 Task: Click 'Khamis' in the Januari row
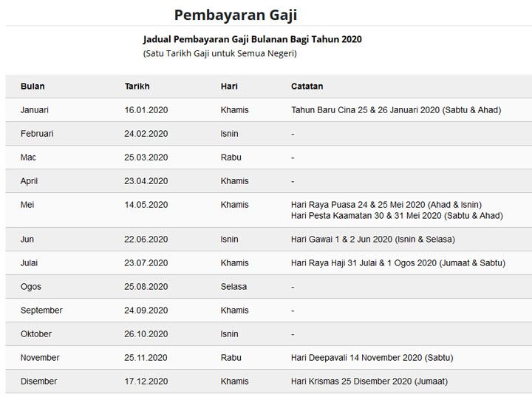234,110
